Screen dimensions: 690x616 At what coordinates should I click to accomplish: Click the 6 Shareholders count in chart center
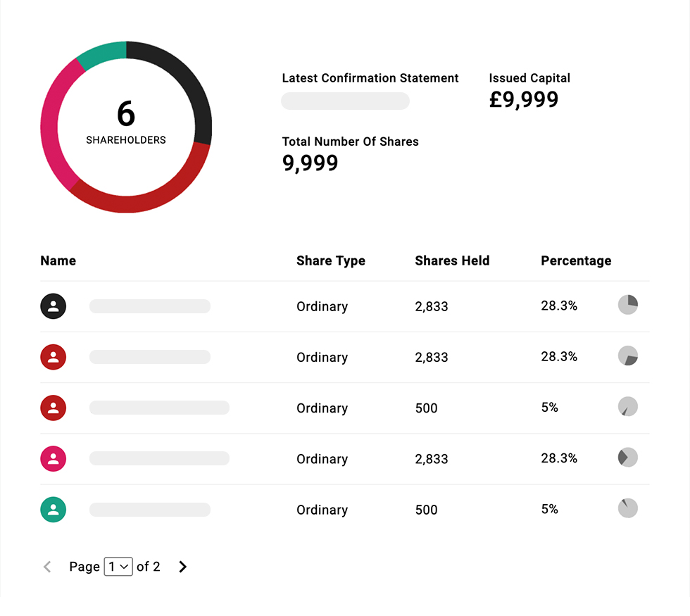tap(126, 121)
